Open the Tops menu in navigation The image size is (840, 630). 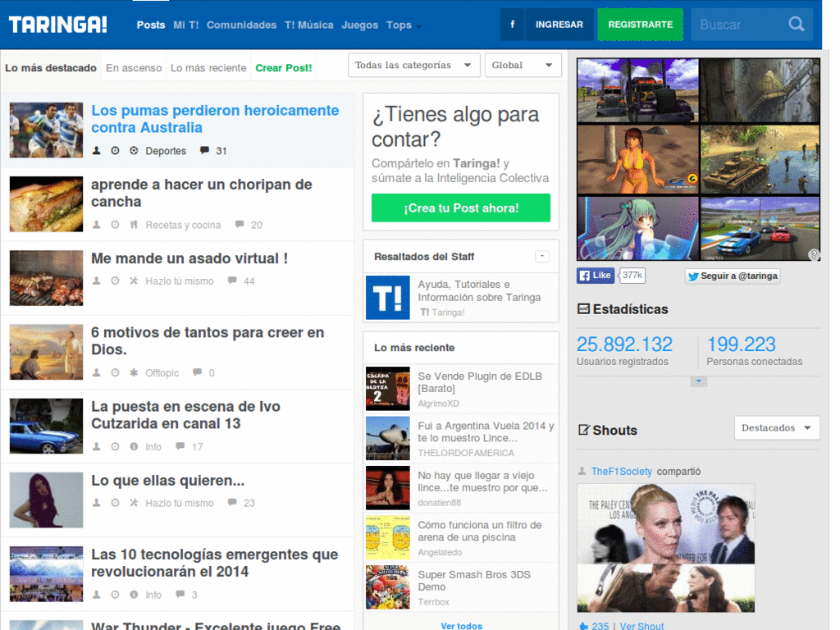tap(403, 25)
